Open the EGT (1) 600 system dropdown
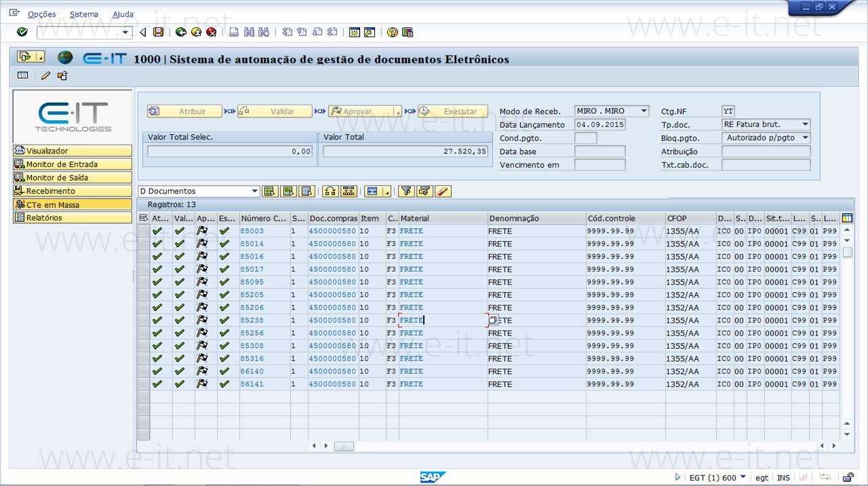This screenshot has width=868, height=486. coord(743,477)
